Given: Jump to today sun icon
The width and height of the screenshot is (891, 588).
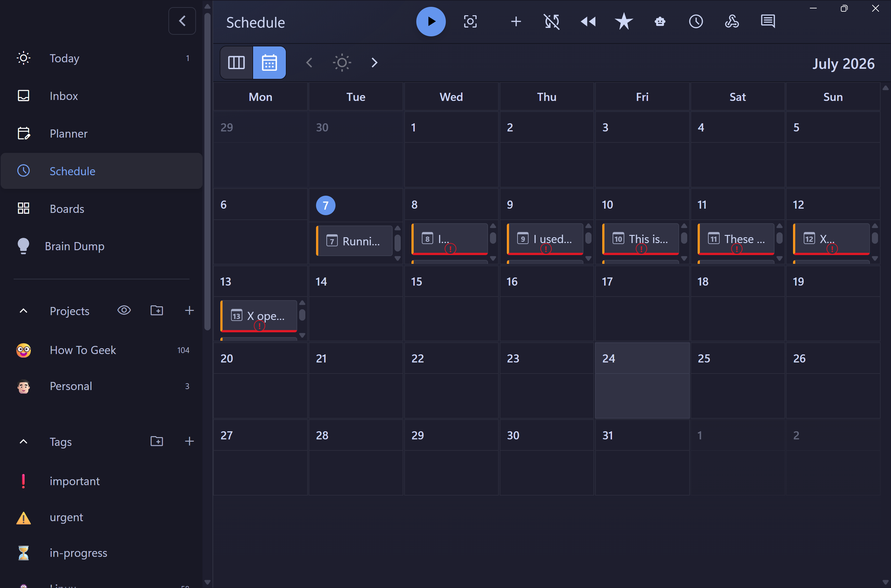Looking at the screenshot, I should (x=342, y=63).
